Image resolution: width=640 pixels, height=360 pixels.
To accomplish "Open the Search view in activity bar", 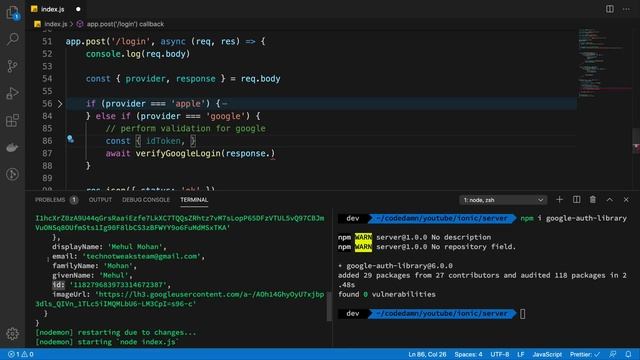I will tap(12, 39).
